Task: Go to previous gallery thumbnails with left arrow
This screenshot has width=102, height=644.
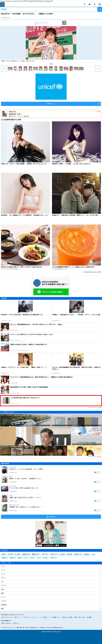Action: (4, 68)
